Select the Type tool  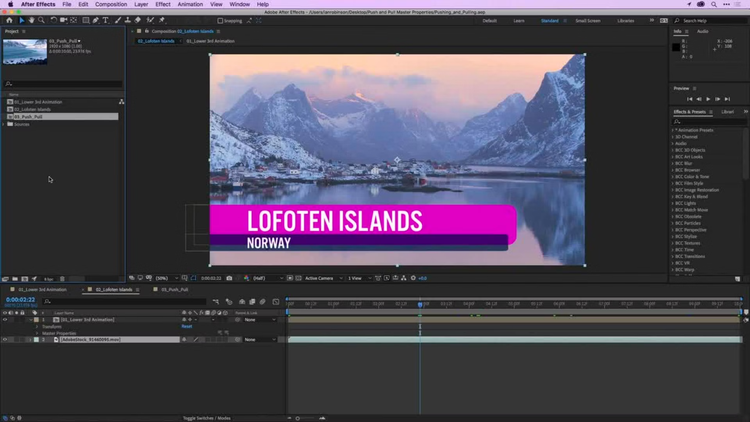point(106,20)
